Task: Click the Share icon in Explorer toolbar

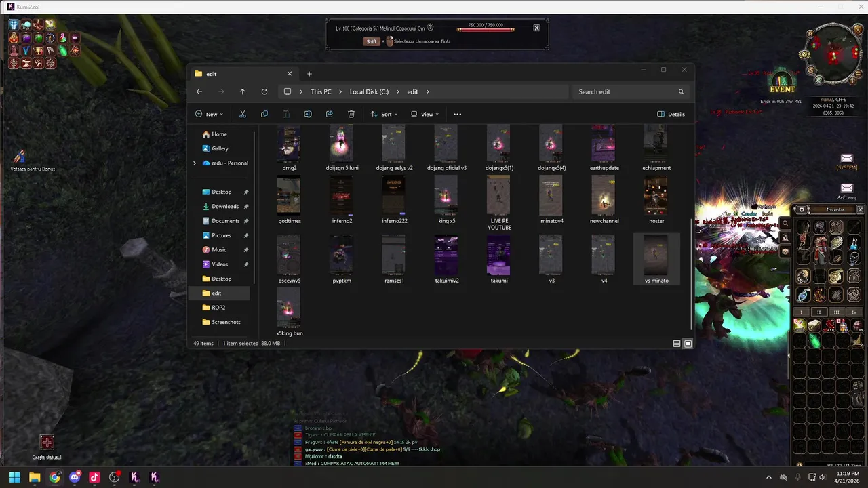Action: [330, 114]
